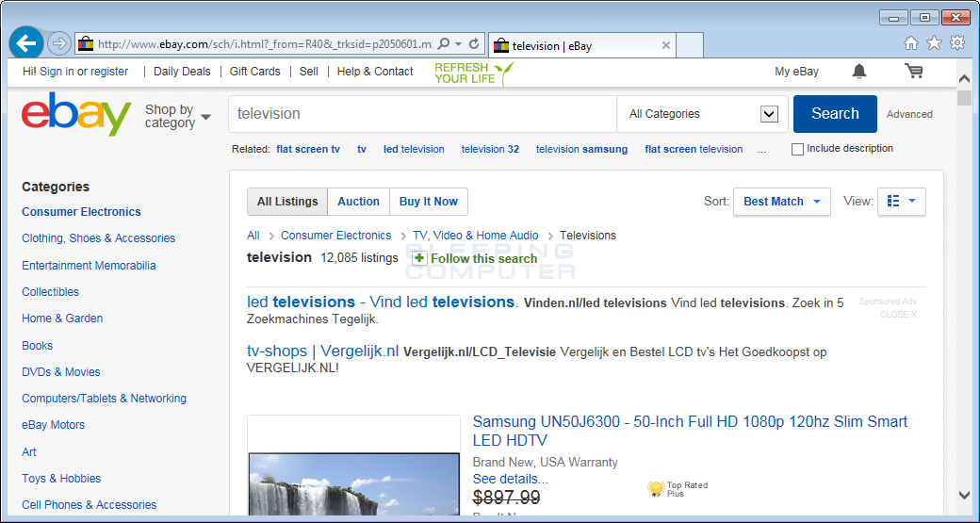The height and width of the screenshot is (523, 980).
Task: Select Clothing, Shoes & Accessories category
Action: tap(98, 238)
